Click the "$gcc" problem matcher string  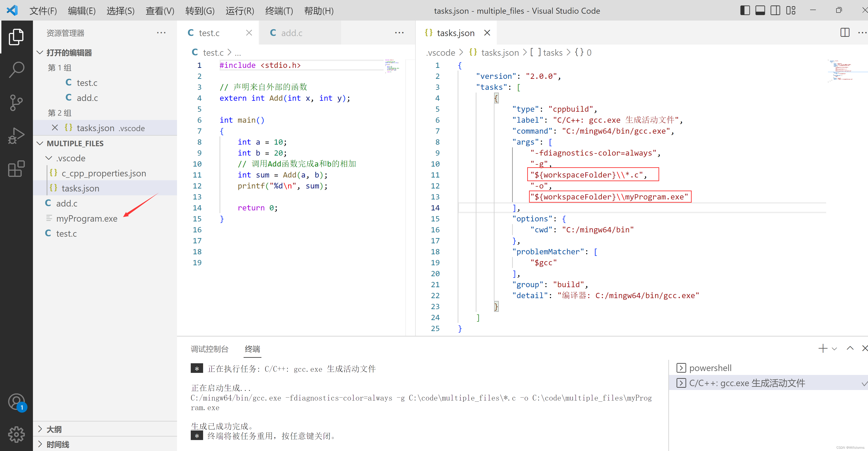543,263
